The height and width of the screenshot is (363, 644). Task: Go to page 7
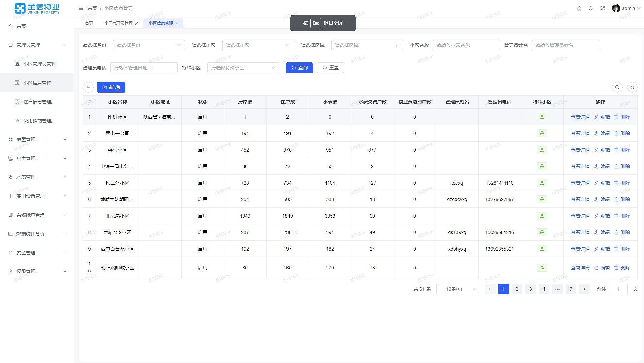tap(571, 289)
